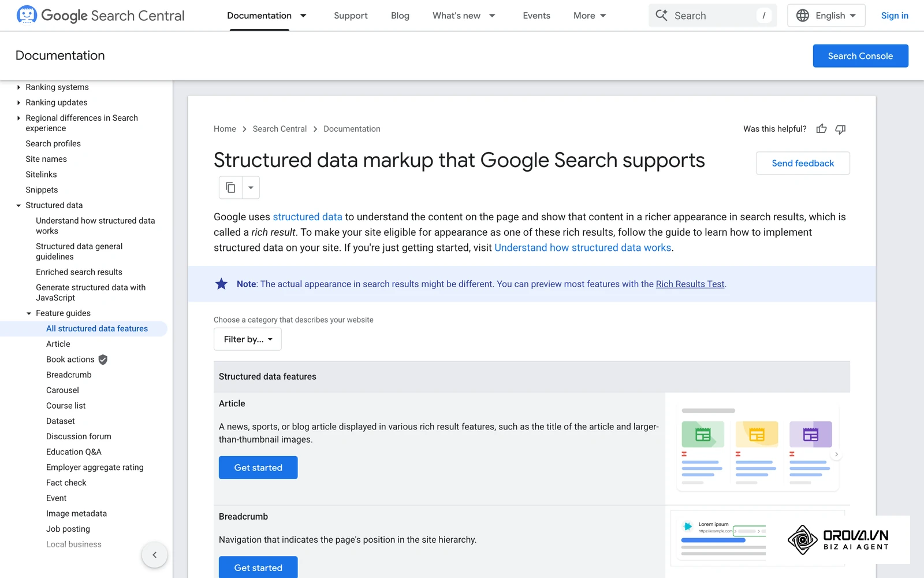Open Image metadata in sidebar
The width and height of the screenshot is (924, 578).
tap(76, 514)
